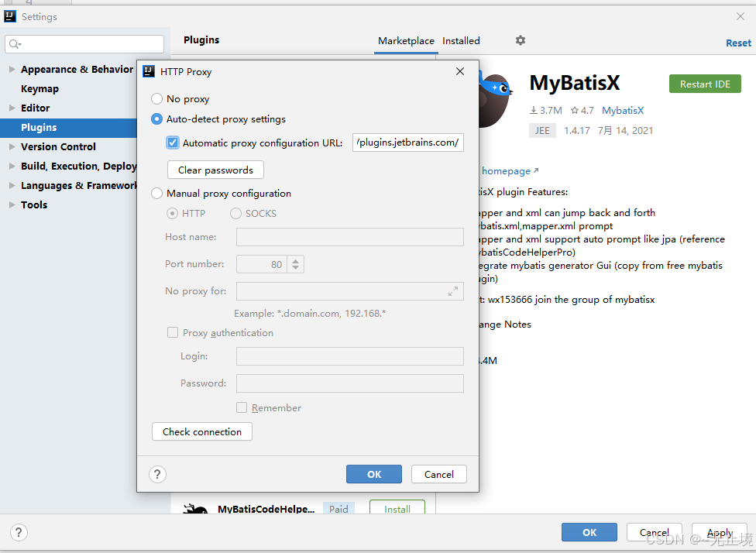This screenshot has height=553, width=756.
Task: Click Cancel in the Settings window
Action: coord(655,532)
